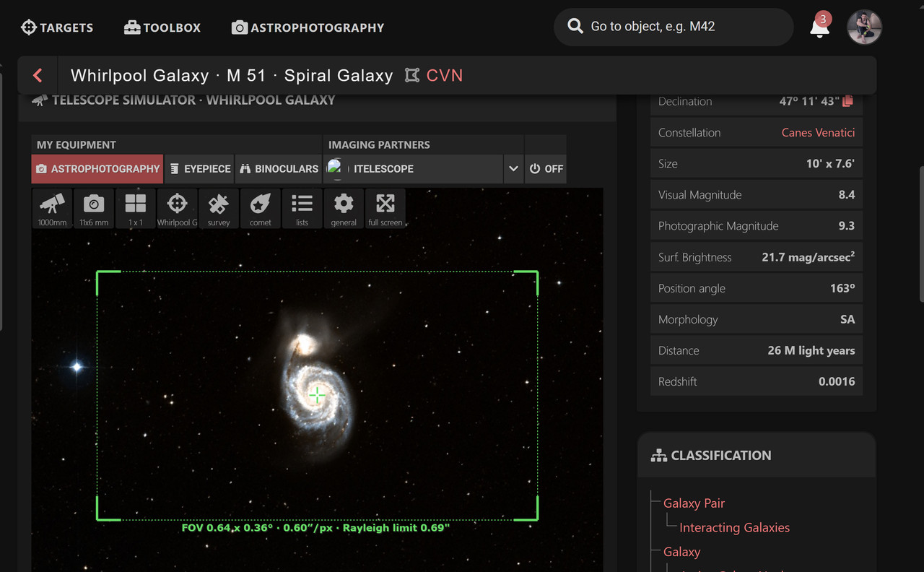The height and width of the screenshot is (572, 924).
Task: Open the general settings gear icon
Action: [344, 208]
